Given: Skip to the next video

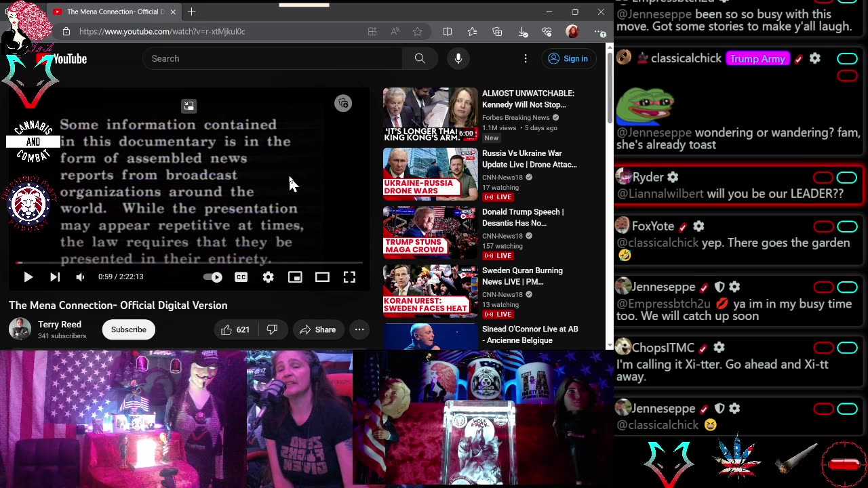Looking at the screenshot, I should [55, 277].
